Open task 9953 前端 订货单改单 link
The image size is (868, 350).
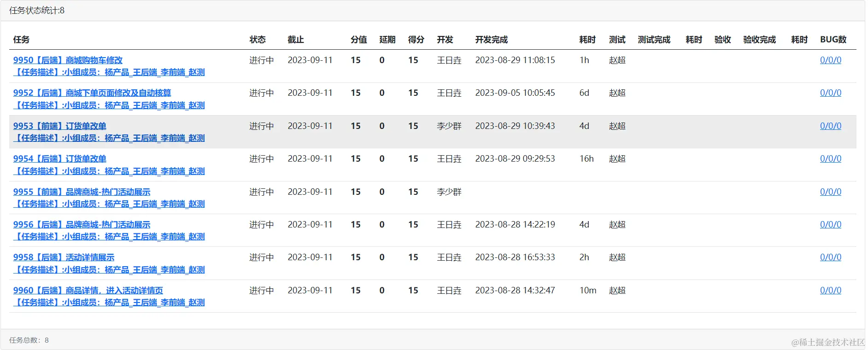coord(60,126)
